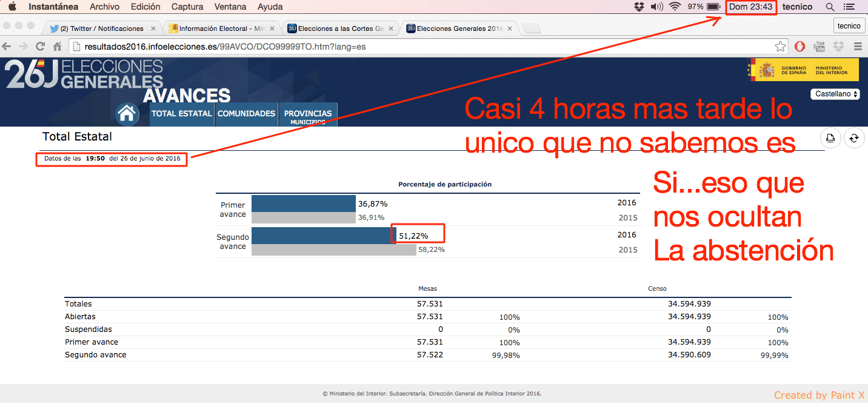The image size is (868, 404).
Task: Expand the Castellano language dropdown
Action: coord(835,94)
